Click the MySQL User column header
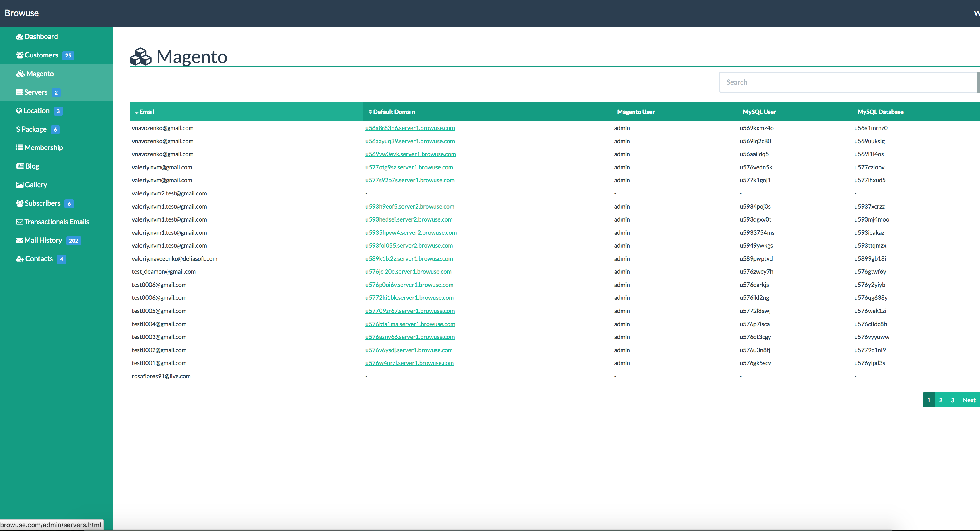980x531 pixels. point(759,112)
